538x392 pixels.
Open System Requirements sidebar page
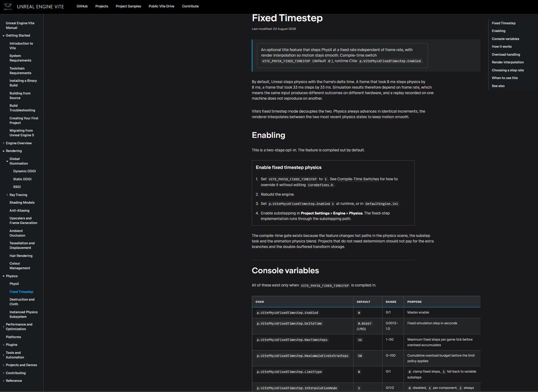tap(20, 58)
